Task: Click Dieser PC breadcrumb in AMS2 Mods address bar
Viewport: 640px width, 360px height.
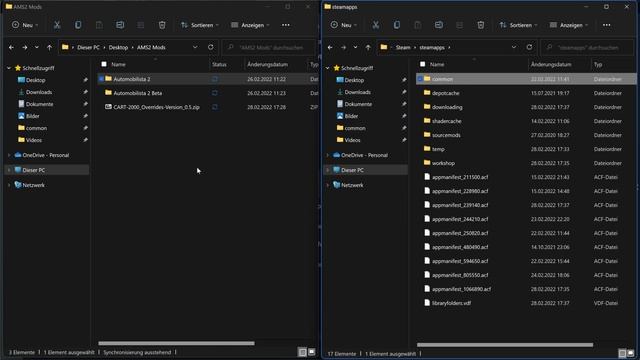Action: tap(89, 47)
